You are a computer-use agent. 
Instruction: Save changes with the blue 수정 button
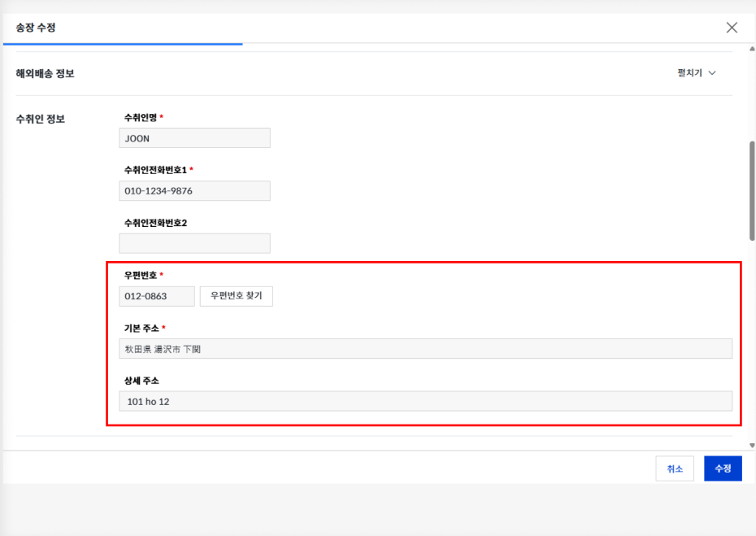pos(723,468)
